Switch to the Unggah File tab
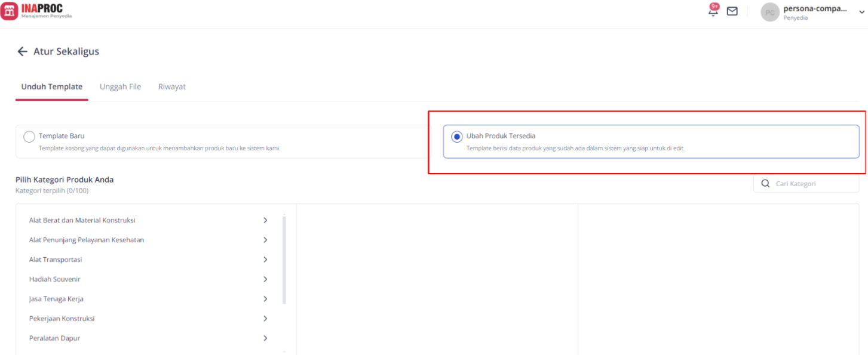The width and height of the screenshot is (868, 355). point(120,87)
